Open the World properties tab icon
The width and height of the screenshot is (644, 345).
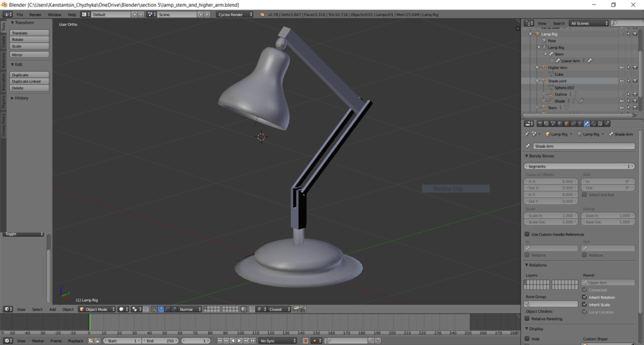[560, 123]
